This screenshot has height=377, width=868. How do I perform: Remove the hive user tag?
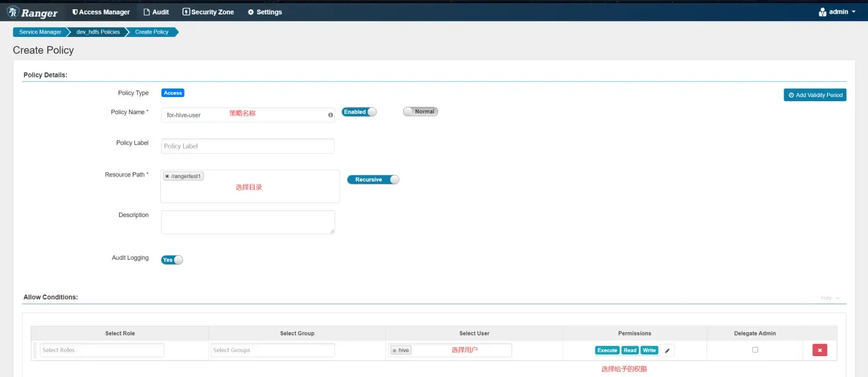click(395, 350)
